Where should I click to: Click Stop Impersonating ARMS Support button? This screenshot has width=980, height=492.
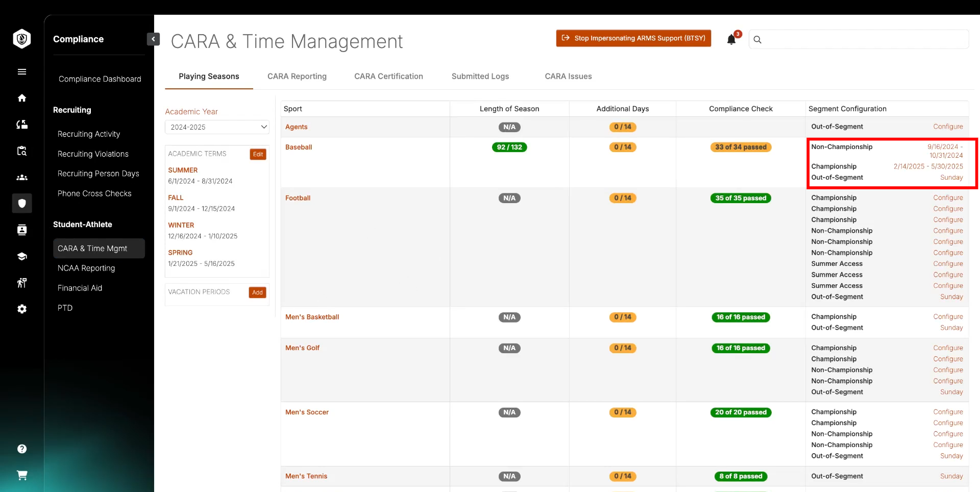click(x=633, y=38)
